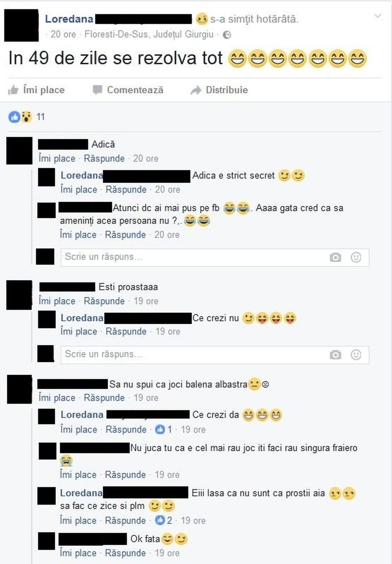Click the Distribuie share arrow icon

[x=196, y=90]
